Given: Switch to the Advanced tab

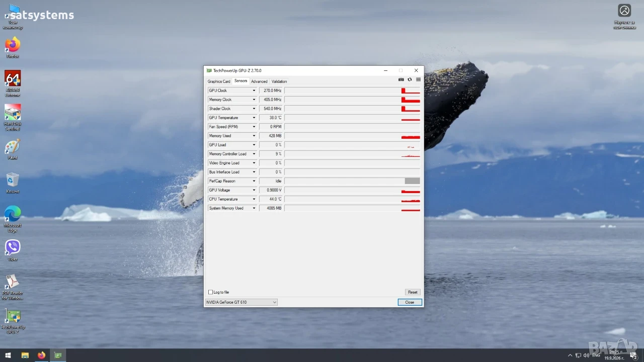Looking at the screenshot, I should [x=259, y=81].
